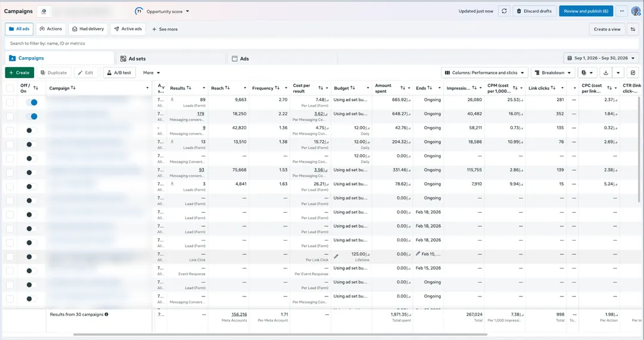
Task: Click the refresh data icon
Action: point(504,11)
